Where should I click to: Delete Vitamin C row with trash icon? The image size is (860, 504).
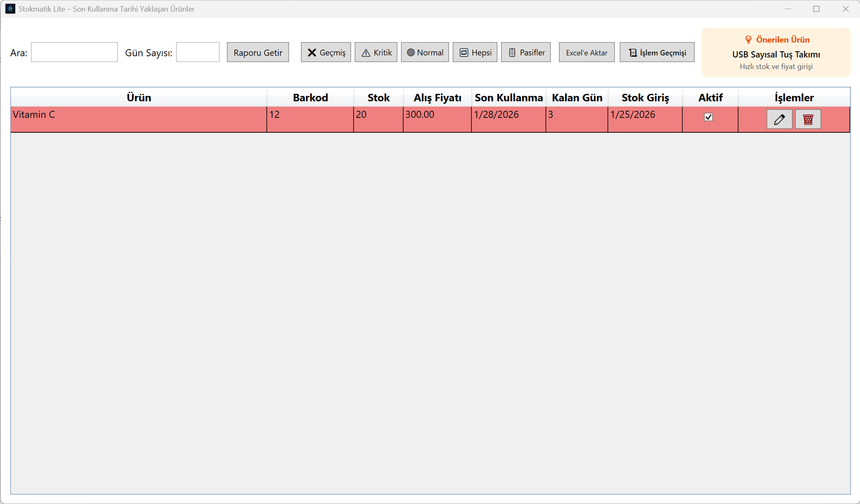tap(807, 119)
